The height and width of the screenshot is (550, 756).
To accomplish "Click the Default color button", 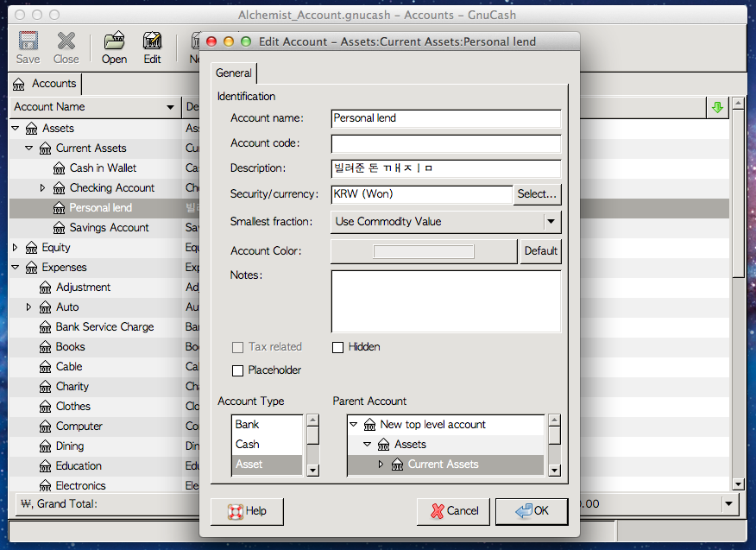I will 540,251.
